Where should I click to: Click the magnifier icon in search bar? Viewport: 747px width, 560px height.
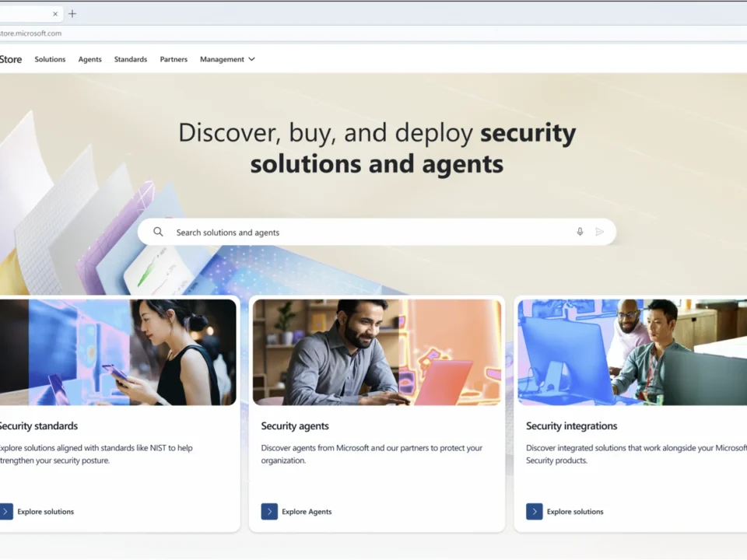click(158, 232)
